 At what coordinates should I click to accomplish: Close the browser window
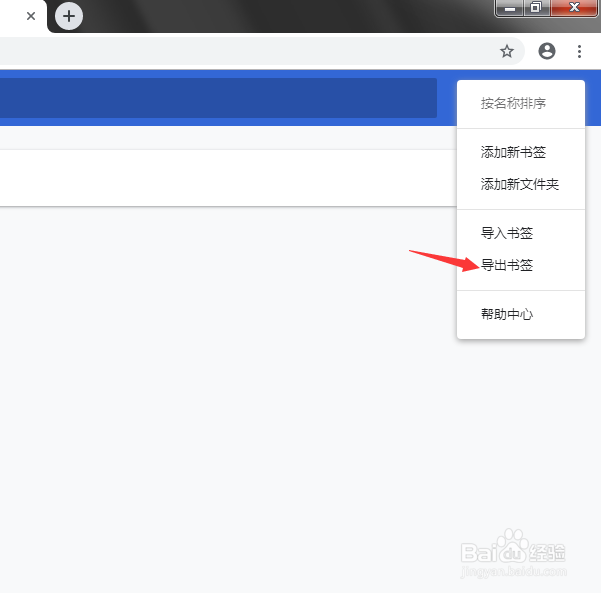click(574, 8)
